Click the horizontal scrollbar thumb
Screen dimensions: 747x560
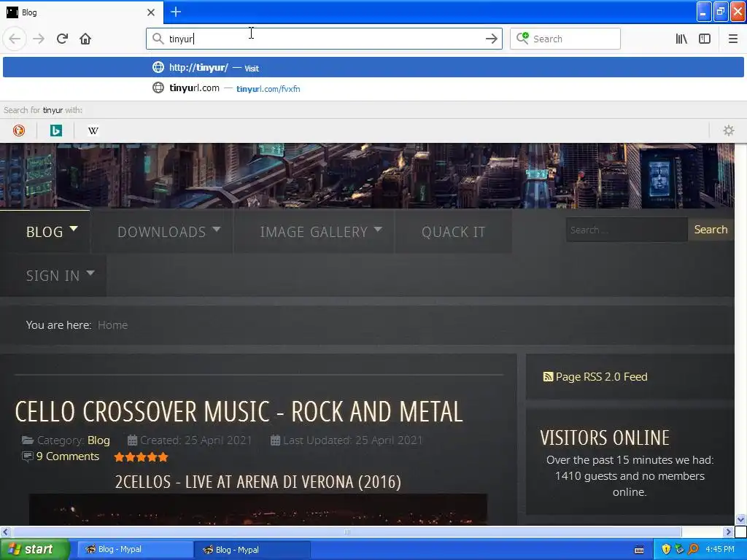(347, 532)
